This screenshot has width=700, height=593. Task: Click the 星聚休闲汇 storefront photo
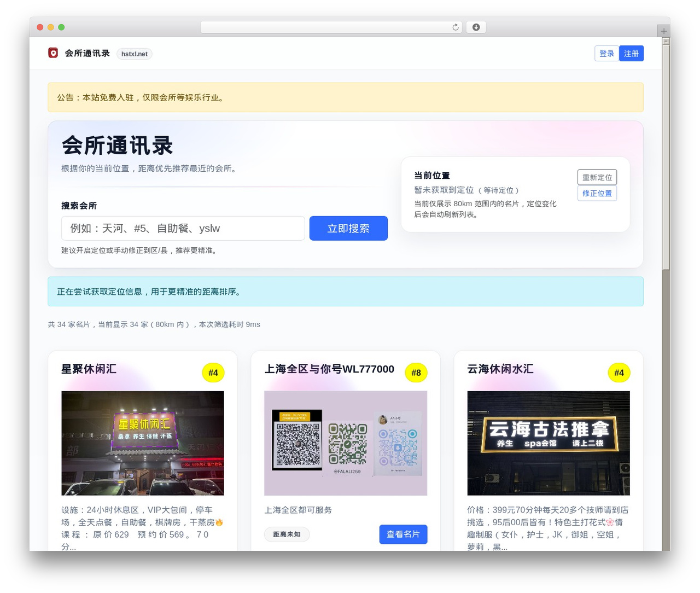click(x=143, y=443)
